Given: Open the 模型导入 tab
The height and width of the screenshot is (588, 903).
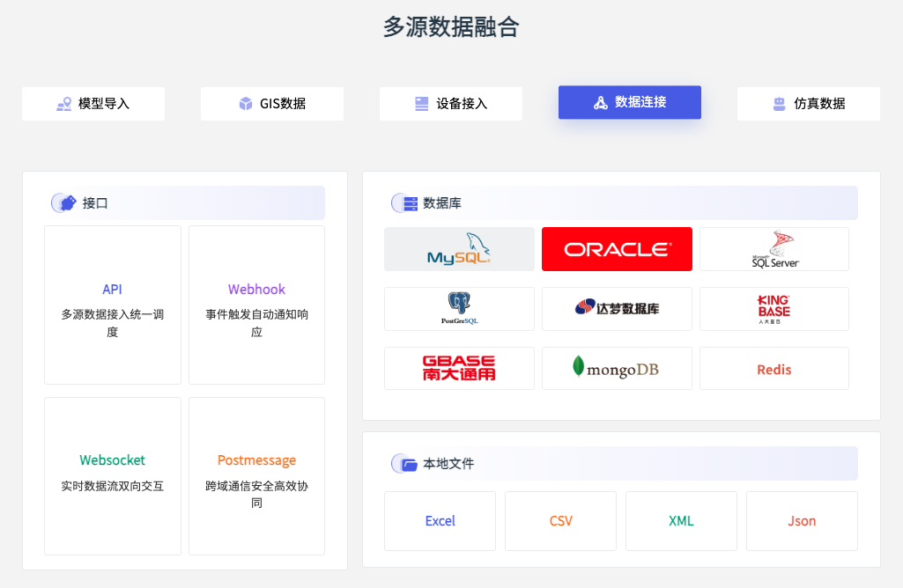Looking at the screenshot, I should tap(93, 104).
